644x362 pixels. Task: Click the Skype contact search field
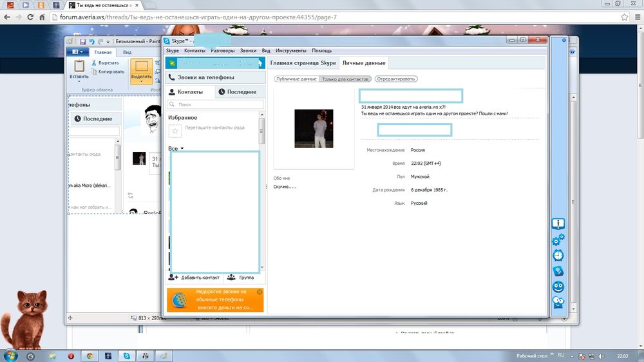[218, 104]
